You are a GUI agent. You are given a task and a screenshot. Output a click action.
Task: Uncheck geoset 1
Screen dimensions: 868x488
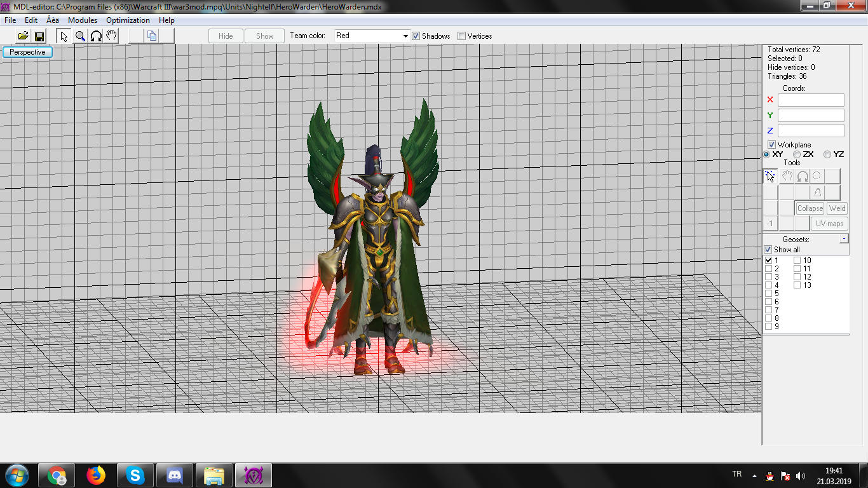tap(769, 261)
